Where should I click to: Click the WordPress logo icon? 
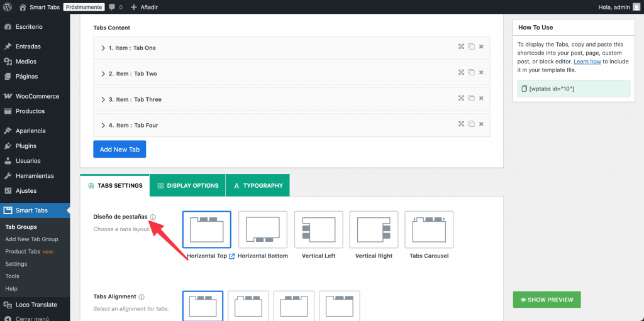tap(8, 7)
